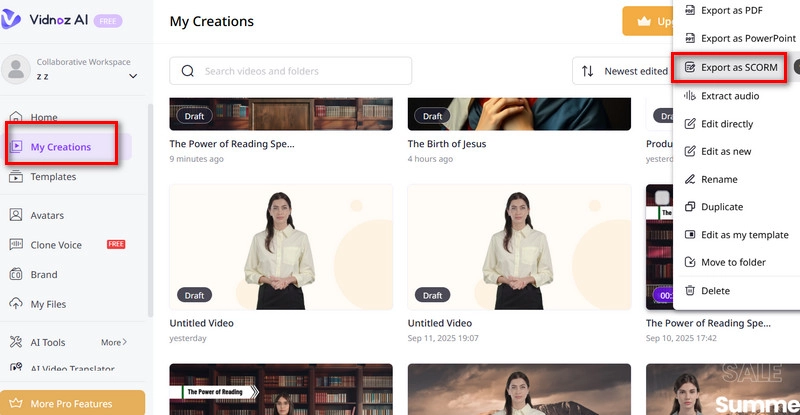This screenshot has width=800, height=415.
Task: Click the AI Tools wrench icon
Action: pyautogui.click(x=16, y=342)
